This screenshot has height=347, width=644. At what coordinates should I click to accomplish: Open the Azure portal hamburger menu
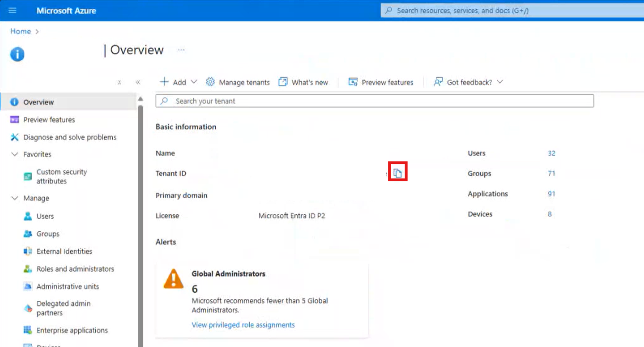[12, 10]
